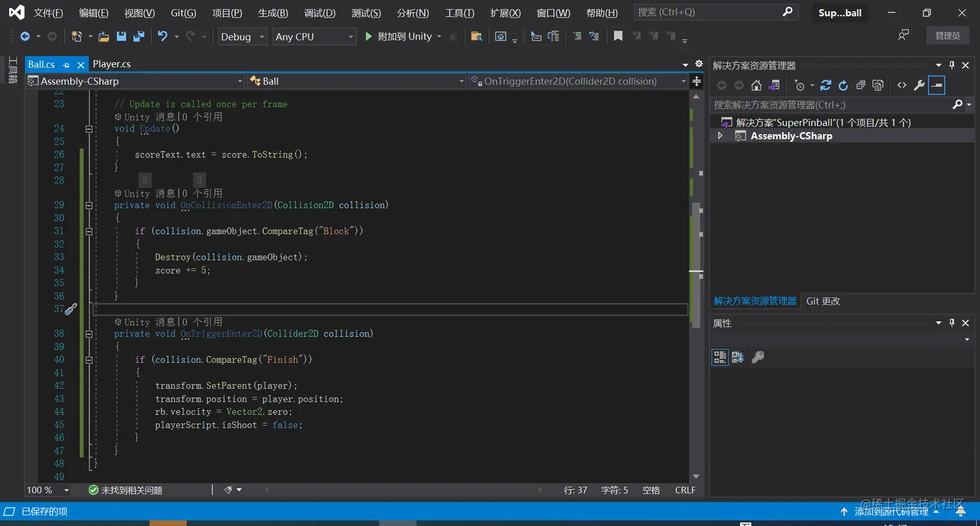Image resolution: width=980 pixels, height=526 pixels.
Task: Toggle pin on the Ball.cs tab
Action: point(66,65)
